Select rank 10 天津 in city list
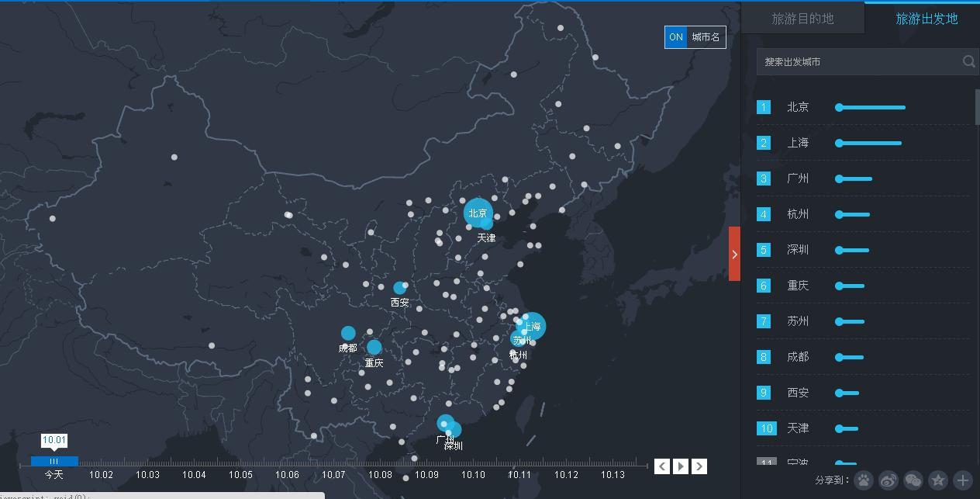This screenshot has height=499, width=980. (863, 428)
